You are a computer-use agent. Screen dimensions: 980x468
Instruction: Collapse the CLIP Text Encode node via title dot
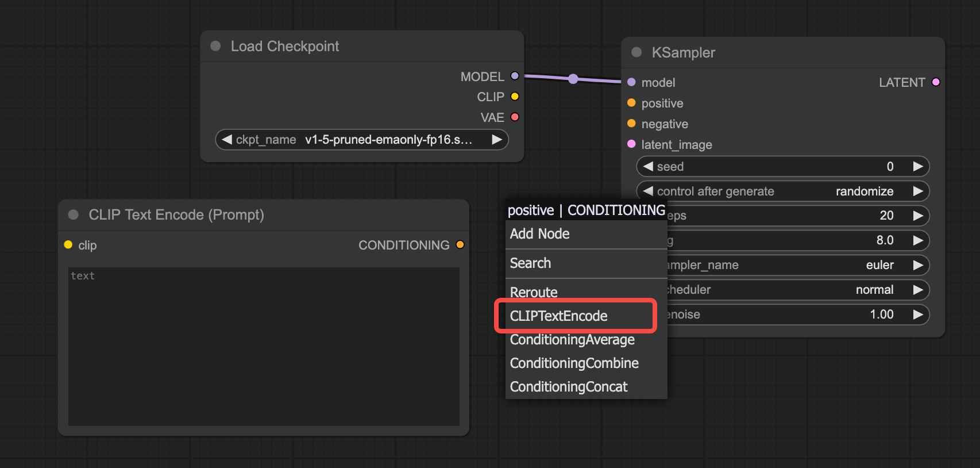[x=74, y=214]
